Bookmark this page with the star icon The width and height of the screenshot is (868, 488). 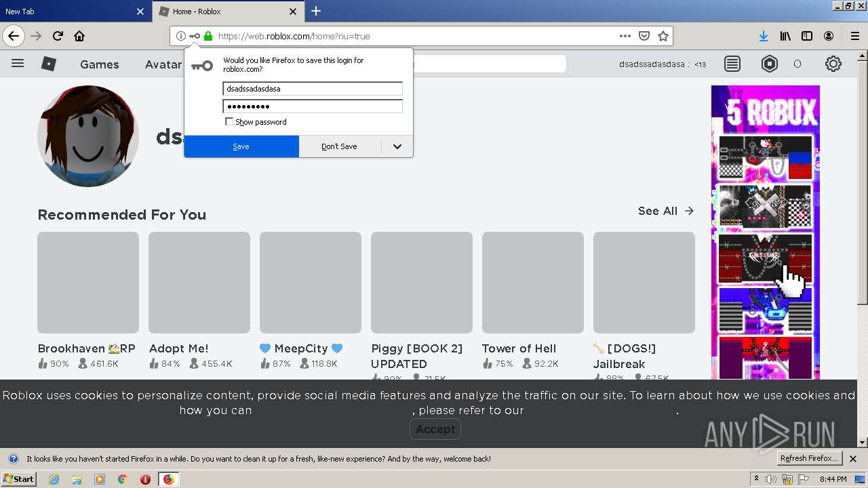[x=663, y=36]
